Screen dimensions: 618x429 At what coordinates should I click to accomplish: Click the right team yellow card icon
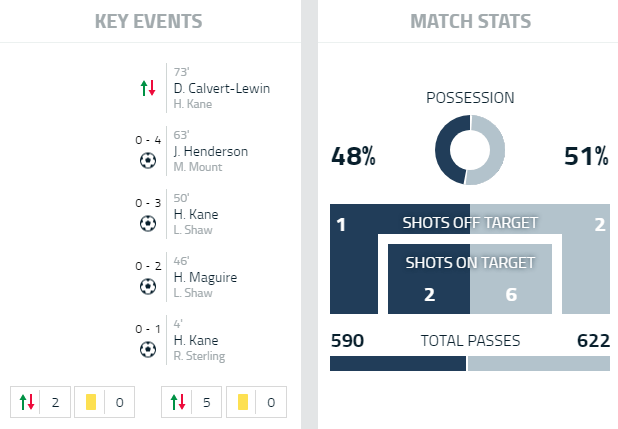click(x=243, y=403)
